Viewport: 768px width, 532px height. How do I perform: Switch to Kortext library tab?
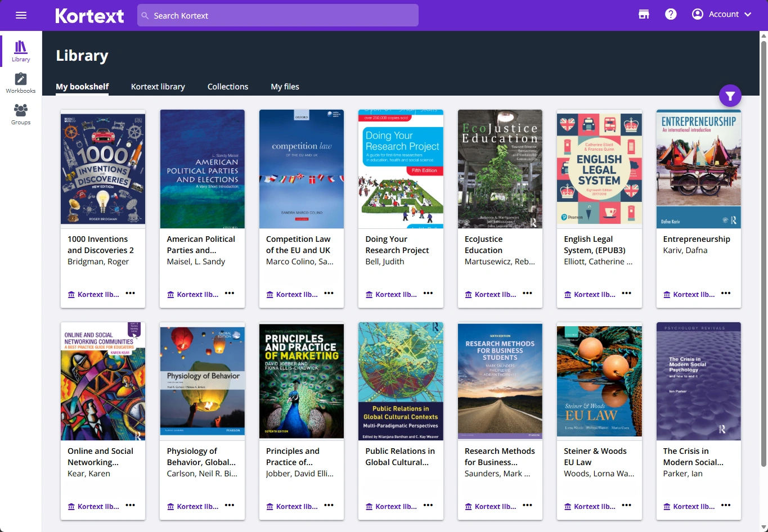pyautogui.click(x=158, y=87)
